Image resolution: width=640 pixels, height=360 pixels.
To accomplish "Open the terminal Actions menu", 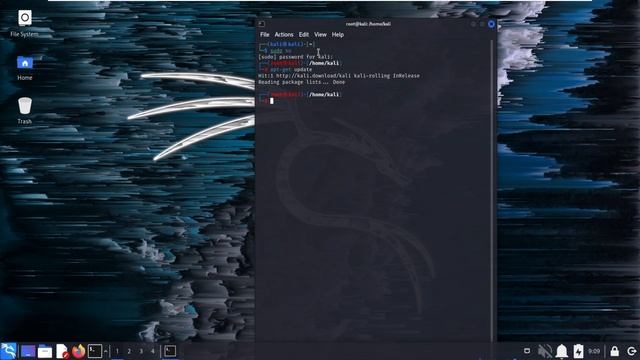I will (x=284, y=35).
